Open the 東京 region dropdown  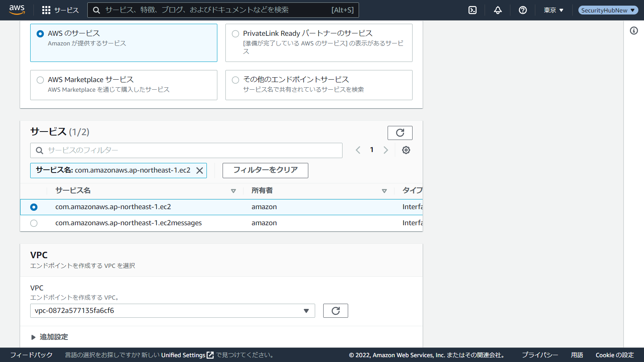553,10
